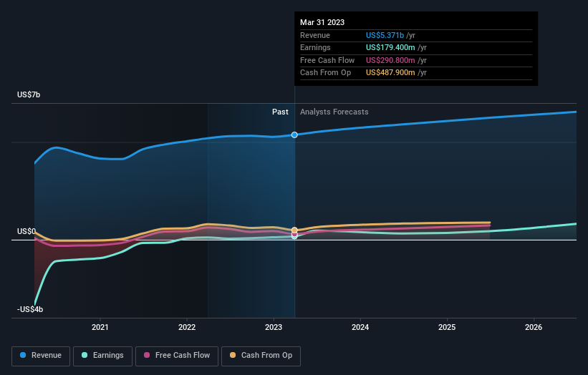This screenshot has height=375, width=588.
Task: Click the 2024 x-axis label
Action: point(360,327)
